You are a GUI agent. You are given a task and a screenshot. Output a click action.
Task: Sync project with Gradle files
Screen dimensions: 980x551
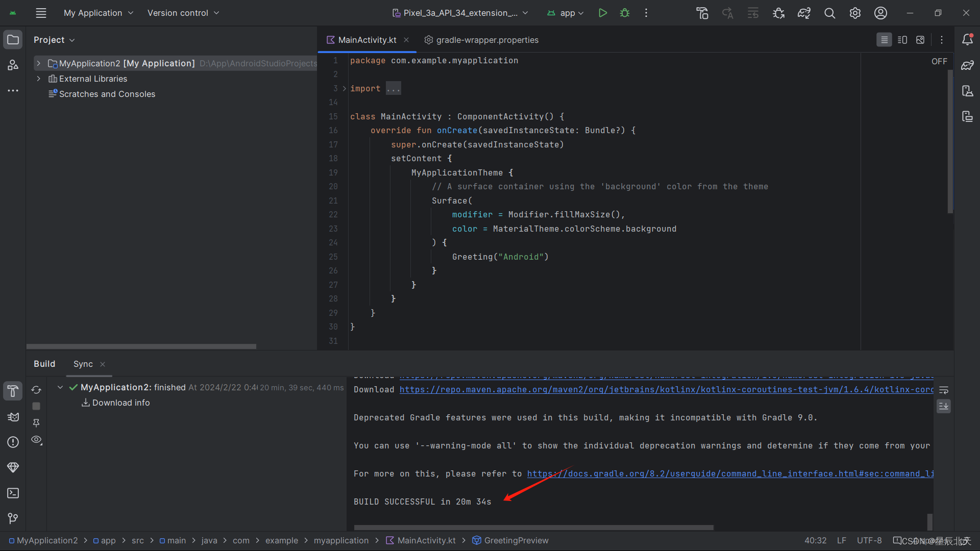pyautogui.click(x=804, y=13)
